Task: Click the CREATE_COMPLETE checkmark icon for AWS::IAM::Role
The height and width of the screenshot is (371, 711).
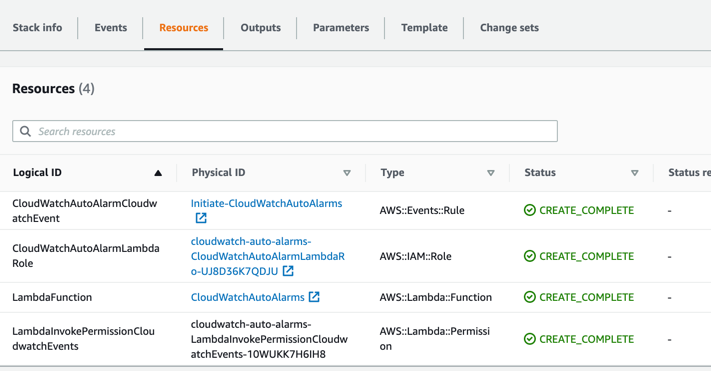Action: coord(530,256)
